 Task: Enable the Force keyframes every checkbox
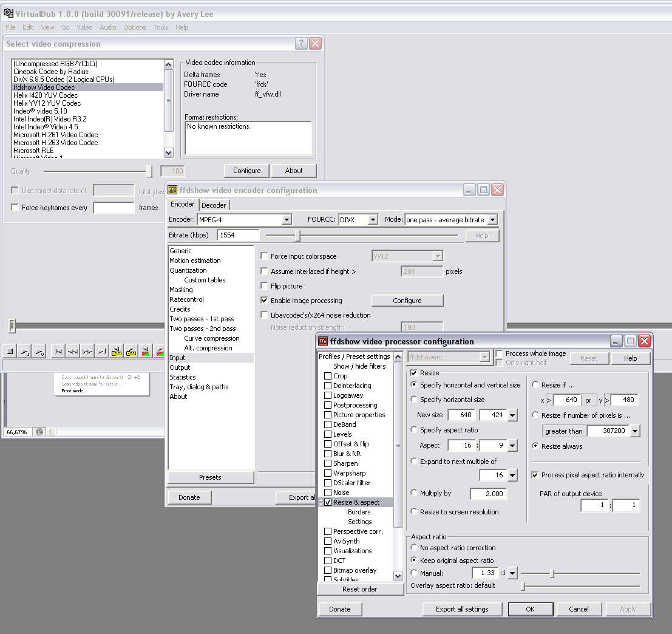pyautogui.click(x=15, y=208)
